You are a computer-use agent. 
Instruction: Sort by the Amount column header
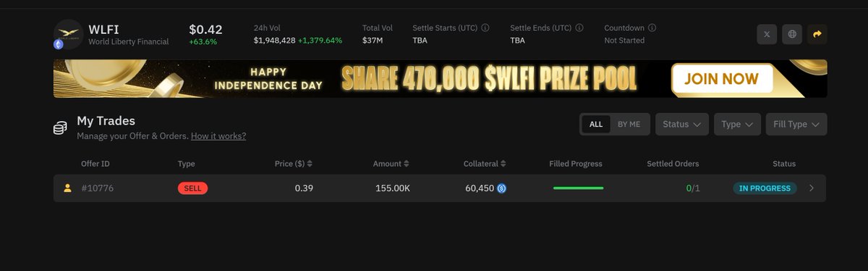point(391,164)
